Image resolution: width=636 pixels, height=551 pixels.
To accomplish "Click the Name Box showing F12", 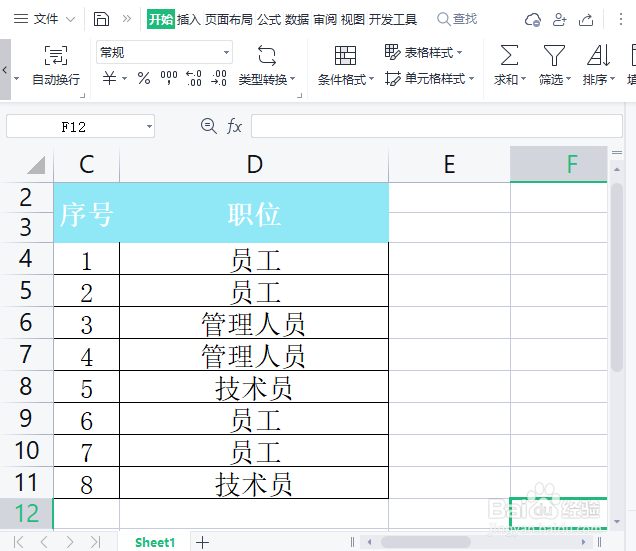I will 74,127.
